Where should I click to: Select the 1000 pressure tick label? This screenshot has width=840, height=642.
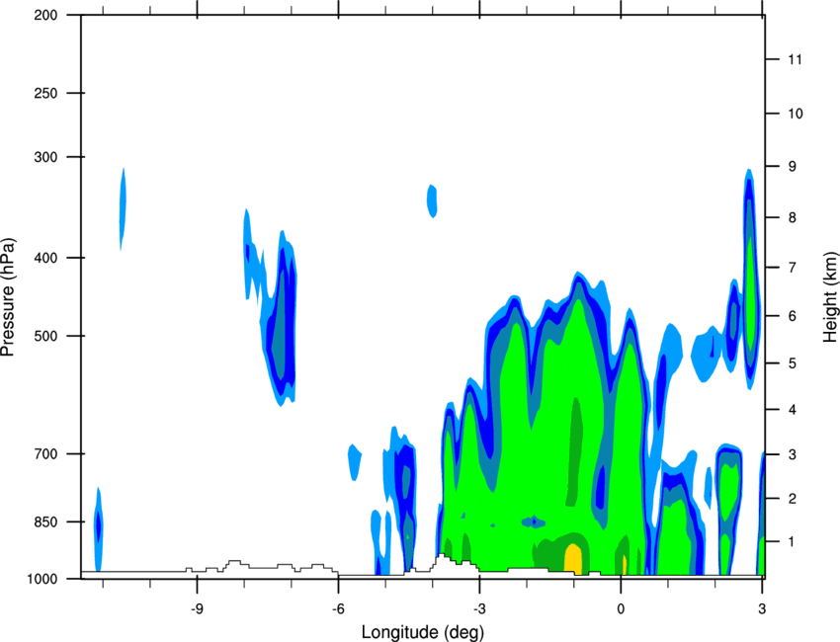pyautogui.click(x=42, y=579)
